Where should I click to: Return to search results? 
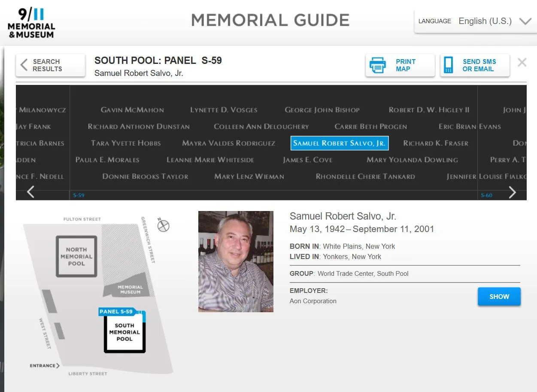point(49,65)
